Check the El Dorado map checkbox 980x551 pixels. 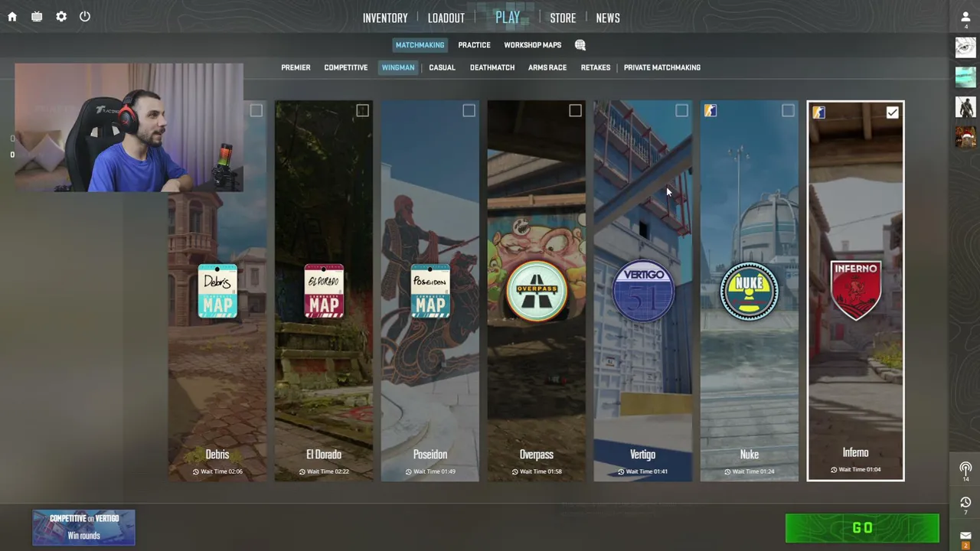tap(362, 111)
